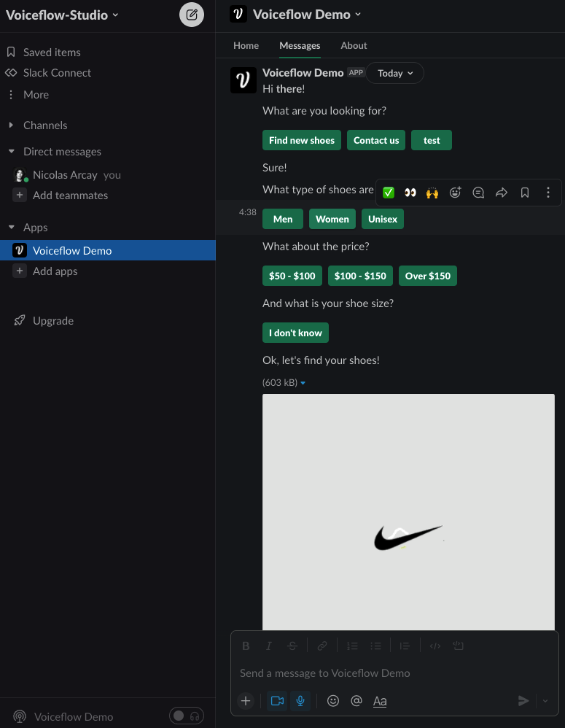
Task: Switch to the Messages tab
Action: (x=300, y=45)
